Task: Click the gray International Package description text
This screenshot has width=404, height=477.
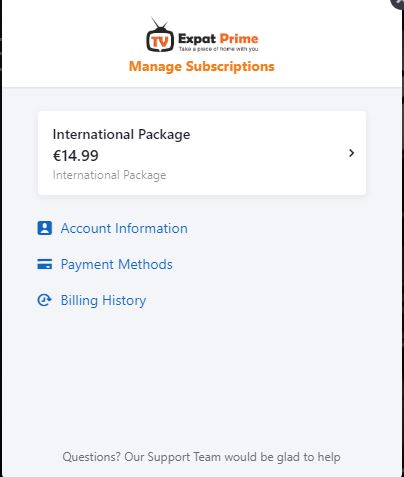Action: coord(109,175)
